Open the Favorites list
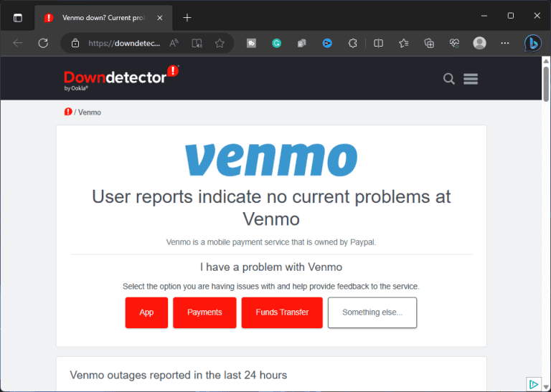 (x=404, y=43)
